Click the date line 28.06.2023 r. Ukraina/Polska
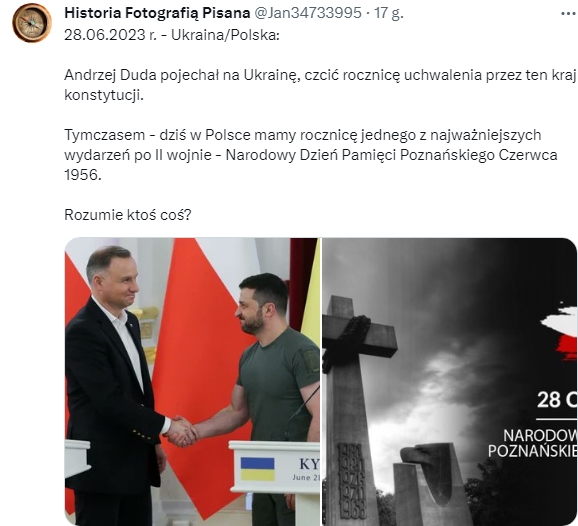578x526 pixels. tap(172, 35)
